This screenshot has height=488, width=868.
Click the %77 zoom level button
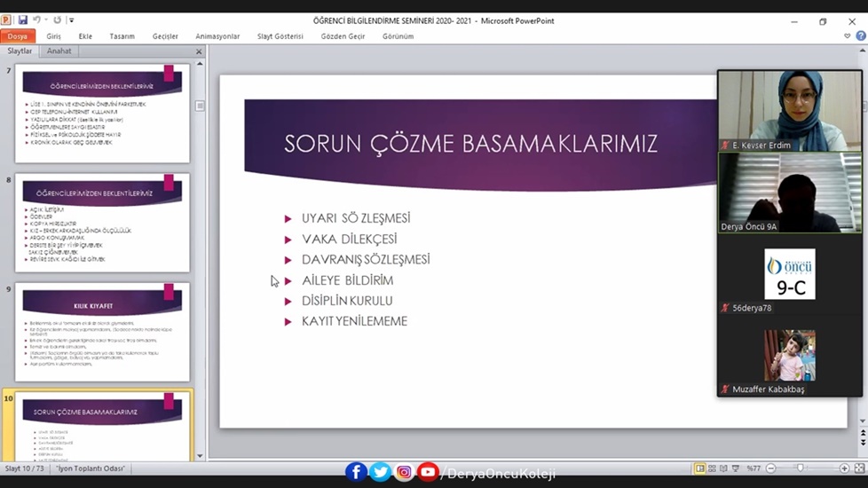[754, 468]
